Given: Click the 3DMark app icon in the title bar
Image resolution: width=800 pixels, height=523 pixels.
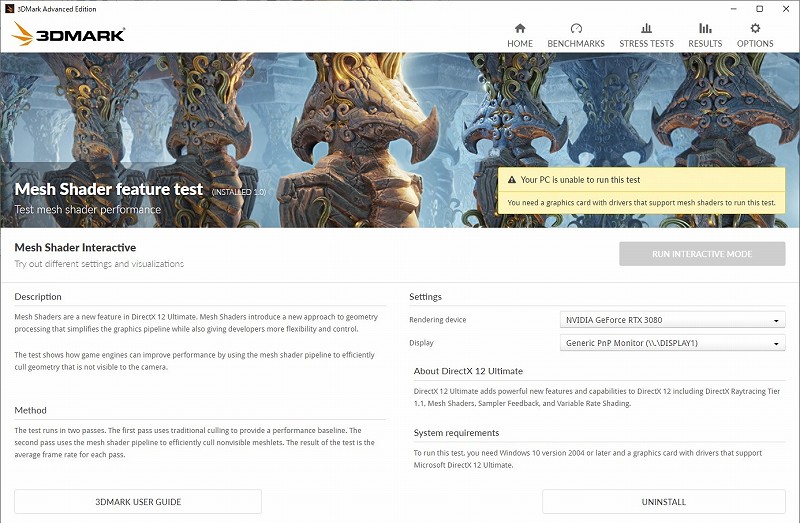Looking at the screenshot, I should click(x=9, y=9).
